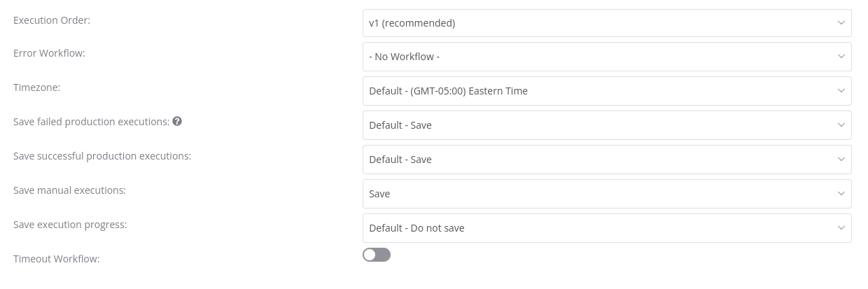Click chevron on Save failed production executions field
Image resolution: width=868 pixels, height=289 pixels.
point(841,125)
